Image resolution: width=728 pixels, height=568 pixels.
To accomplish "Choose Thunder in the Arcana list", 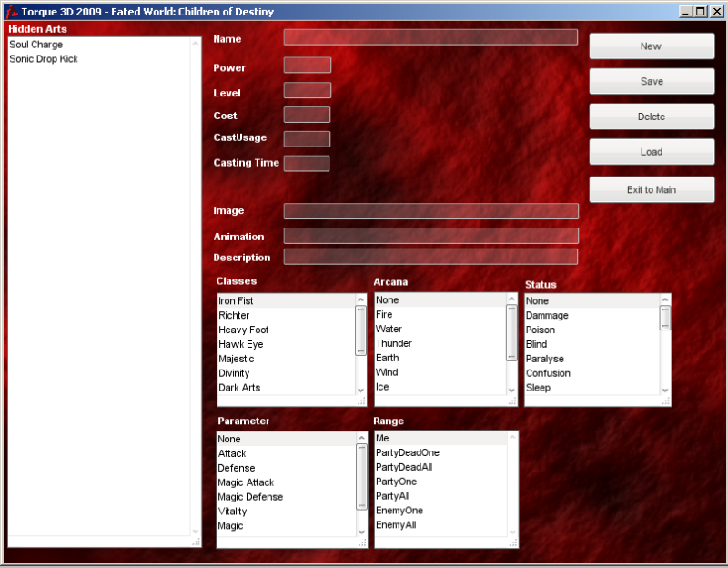I will [394, 343].
